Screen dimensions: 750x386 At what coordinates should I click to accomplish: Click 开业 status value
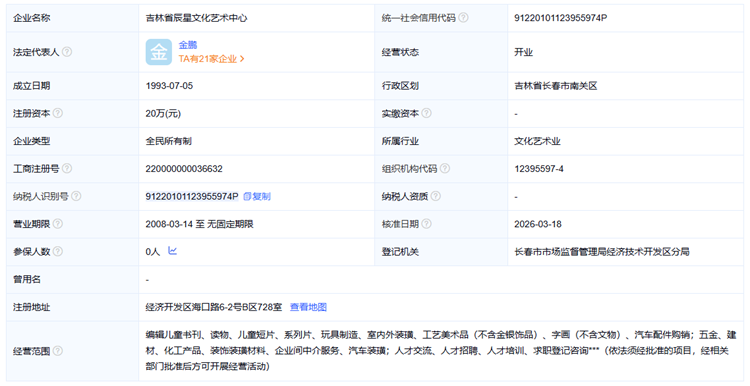coord(524,52)
